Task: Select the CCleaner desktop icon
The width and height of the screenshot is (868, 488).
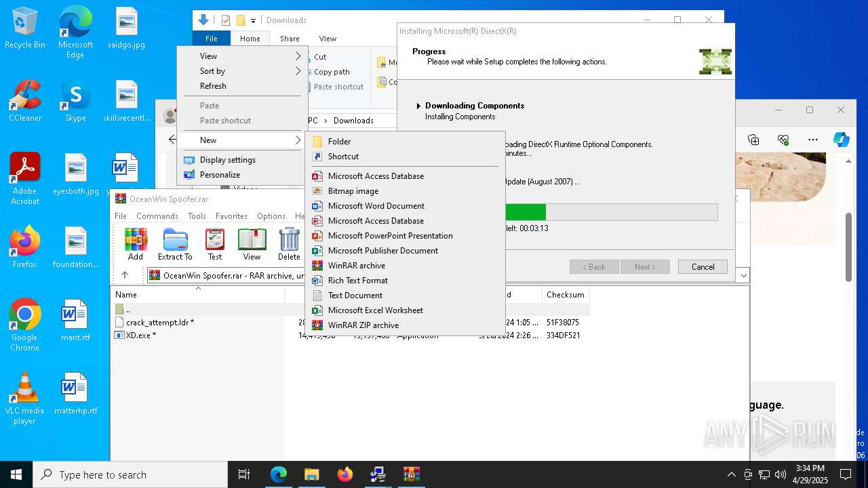Action: [25, 101]
